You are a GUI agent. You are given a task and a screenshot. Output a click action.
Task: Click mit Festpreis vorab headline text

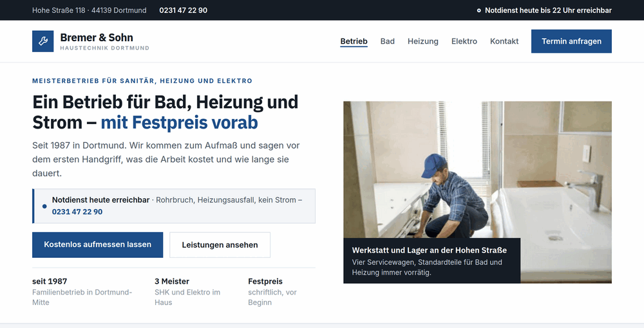coord(180,123)
